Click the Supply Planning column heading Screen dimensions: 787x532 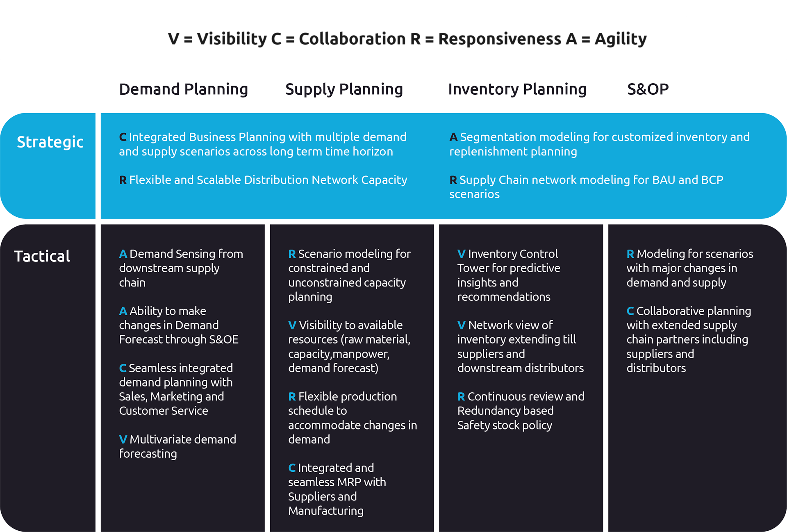pos(344,89)
